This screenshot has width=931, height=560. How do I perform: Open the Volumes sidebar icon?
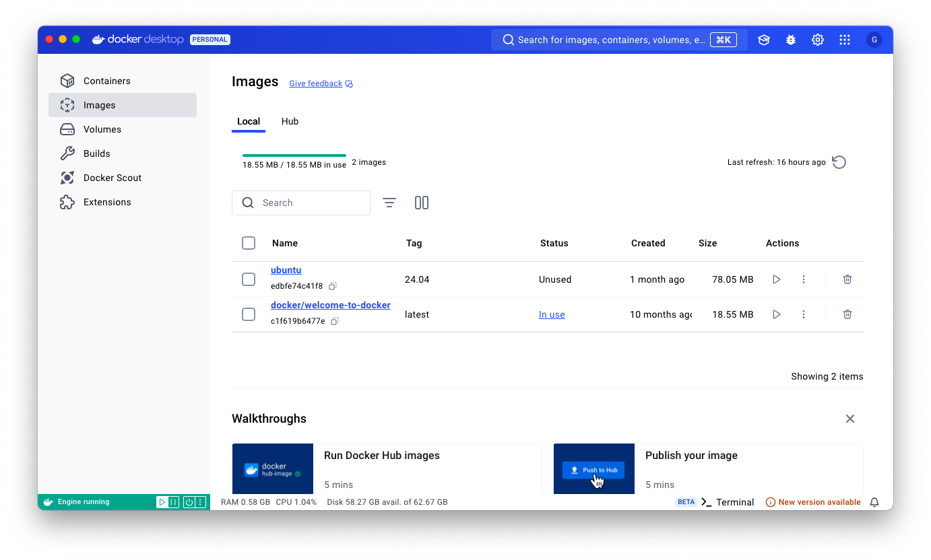pyautogui.click(x=67, y=129)
